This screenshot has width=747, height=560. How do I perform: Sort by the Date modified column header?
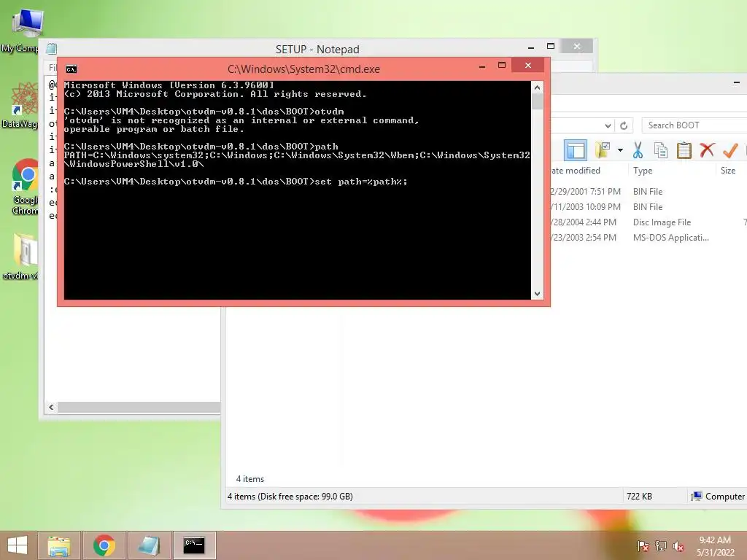(576, 171)
